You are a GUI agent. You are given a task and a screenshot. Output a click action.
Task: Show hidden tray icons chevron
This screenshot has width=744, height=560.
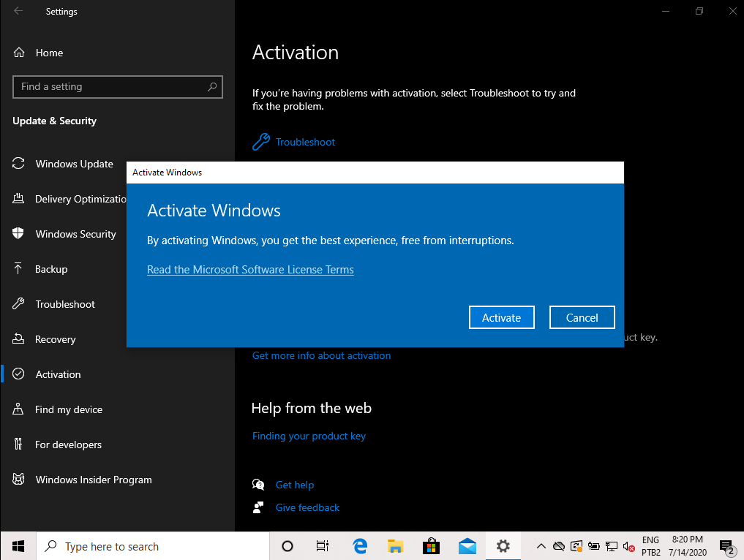point(541,546)
